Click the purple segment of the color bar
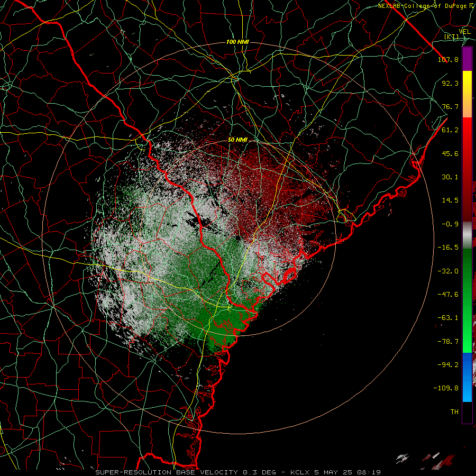 pos(467,59)
